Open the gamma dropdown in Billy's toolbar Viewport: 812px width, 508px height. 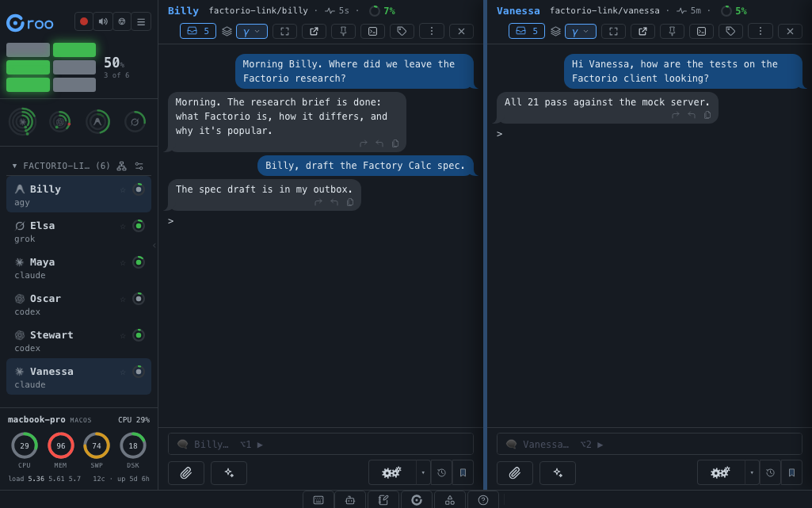point(252,31)
